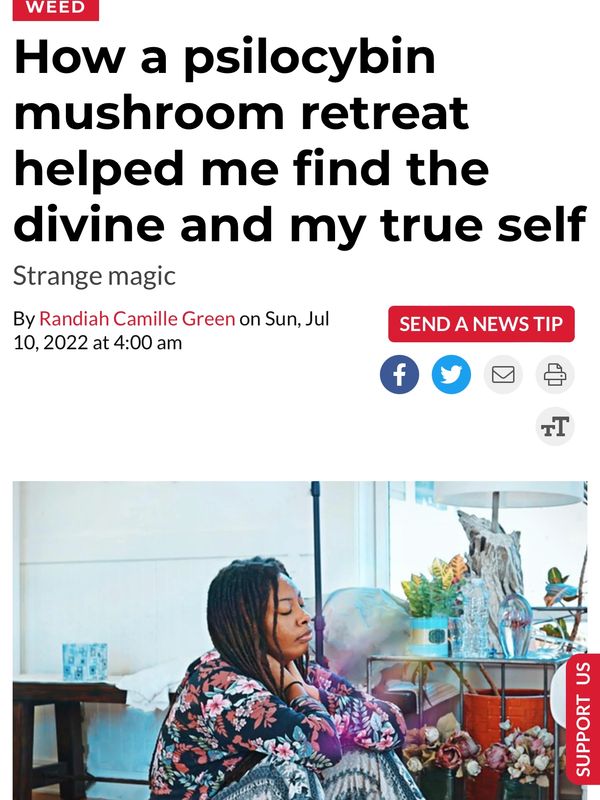600x800 pixels.
Task: Click the psilocybin mushroom retreat headline
Action: pos(300,139)
